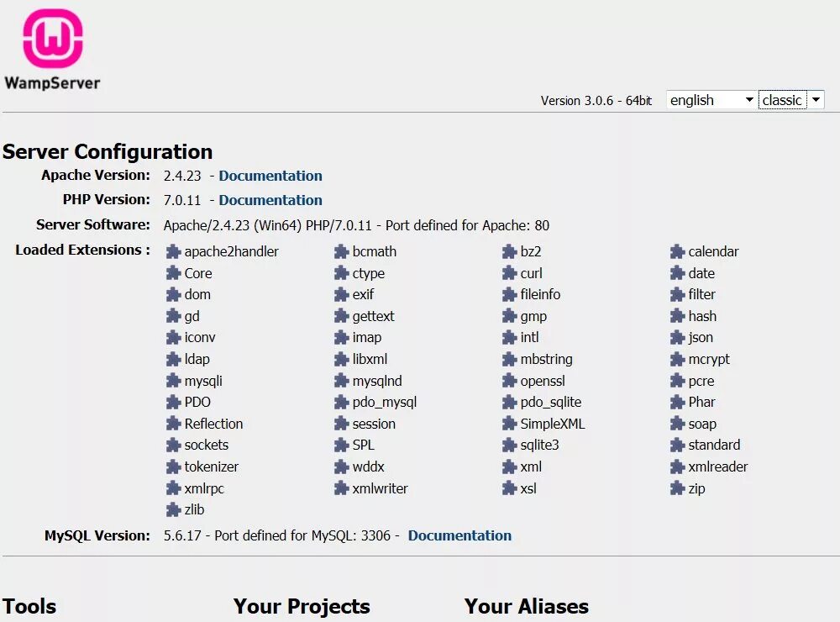Open the Apache Documentation link

pos(270,176)
